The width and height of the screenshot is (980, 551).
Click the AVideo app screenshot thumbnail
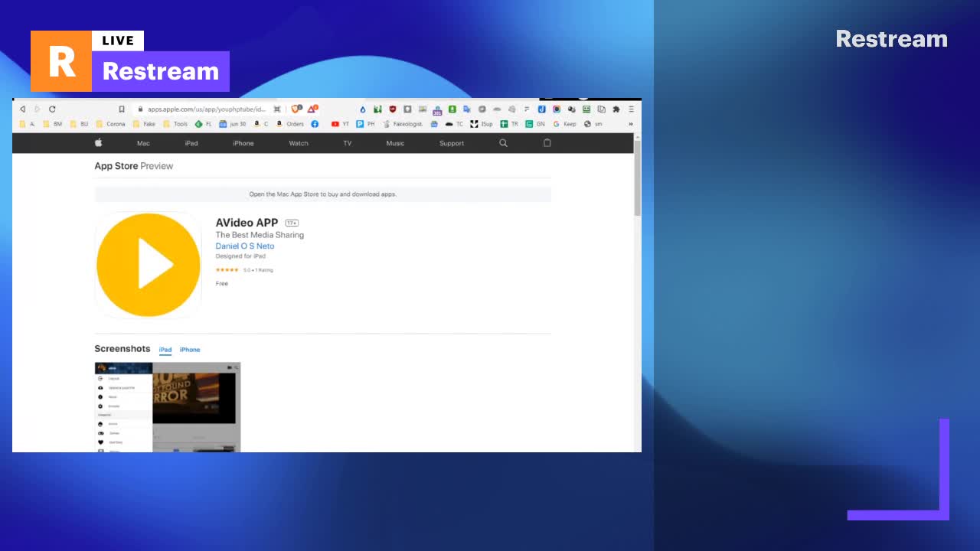click(168, 406)
